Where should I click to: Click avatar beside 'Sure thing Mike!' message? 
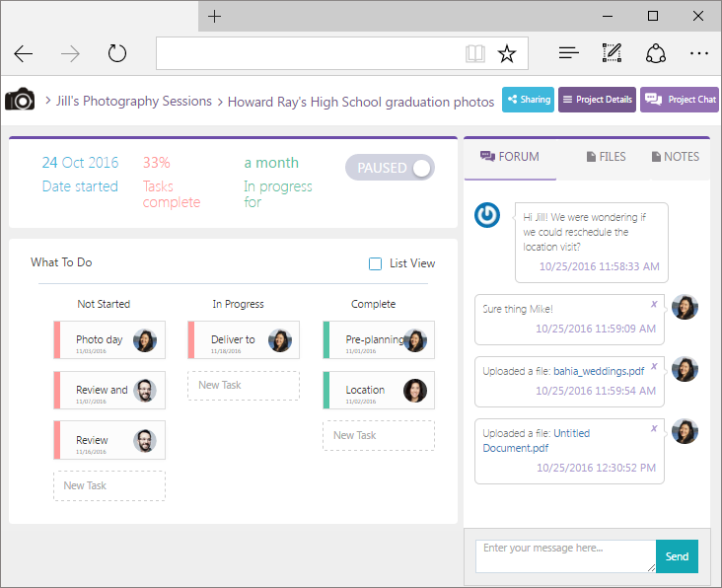685,307
